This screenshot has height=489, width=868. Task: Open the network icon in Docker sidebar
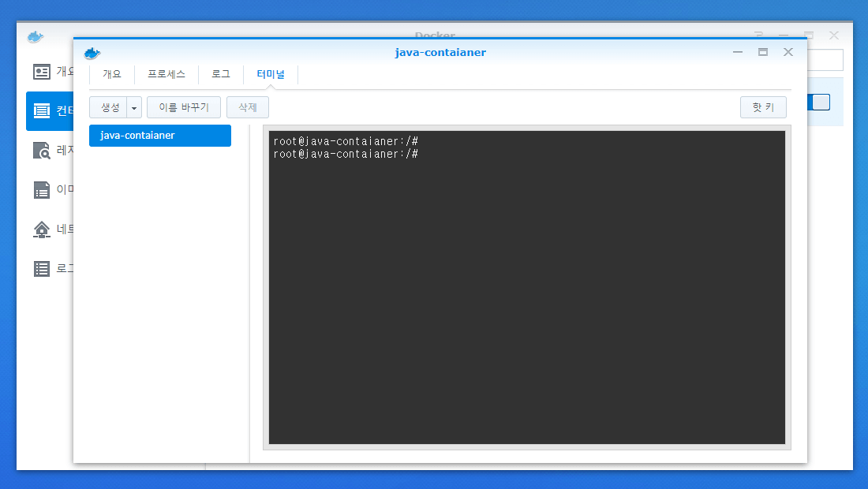(42, 229)
